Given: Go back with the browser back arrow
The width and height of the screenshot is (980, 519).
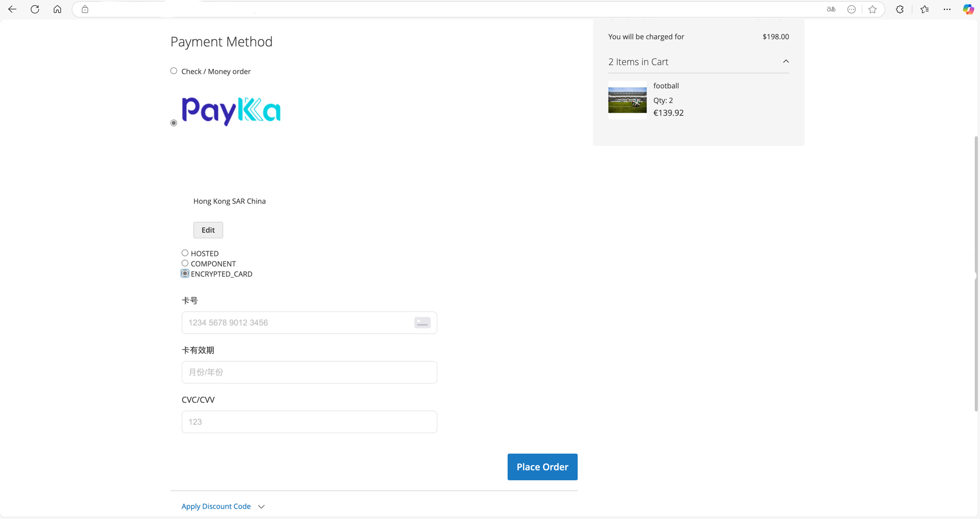Looking at the screenshot, I should point(12,9).
